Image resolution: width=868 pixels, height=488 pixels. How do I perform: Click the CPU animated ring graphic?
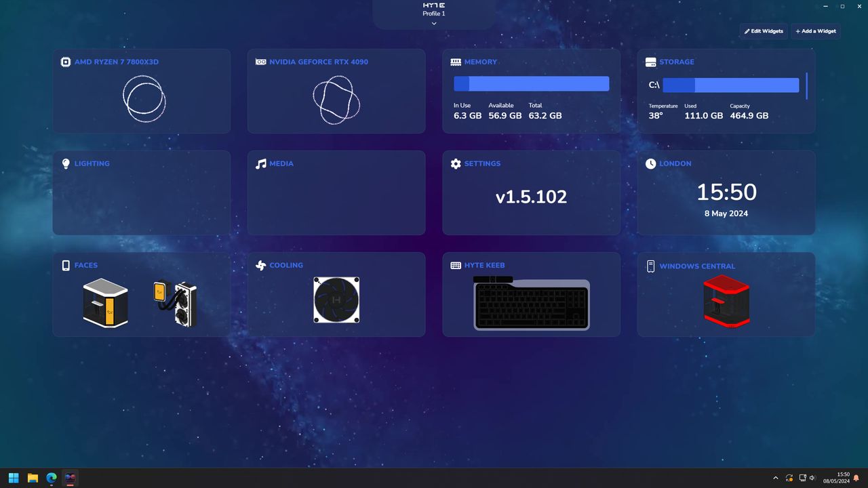point(144,99)
